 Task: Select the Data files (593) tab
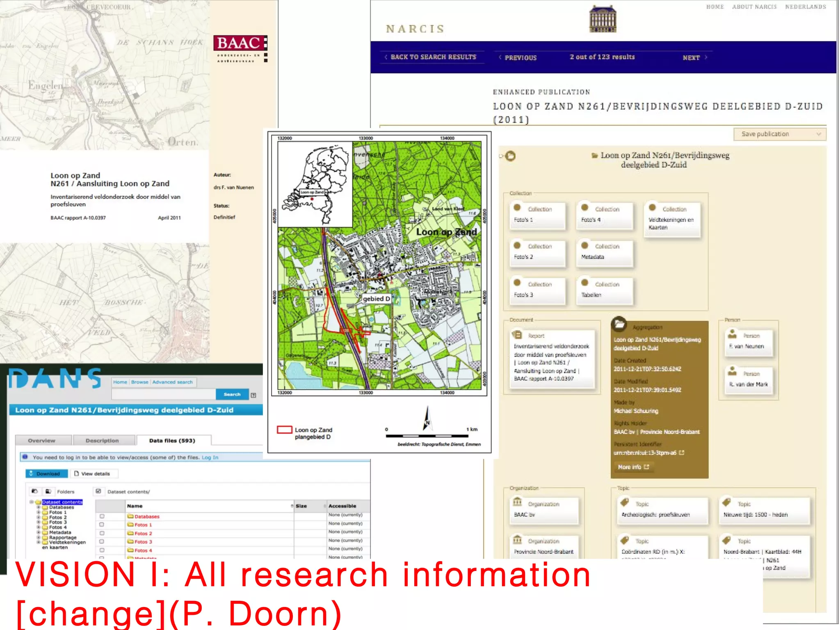click(173, 441)
